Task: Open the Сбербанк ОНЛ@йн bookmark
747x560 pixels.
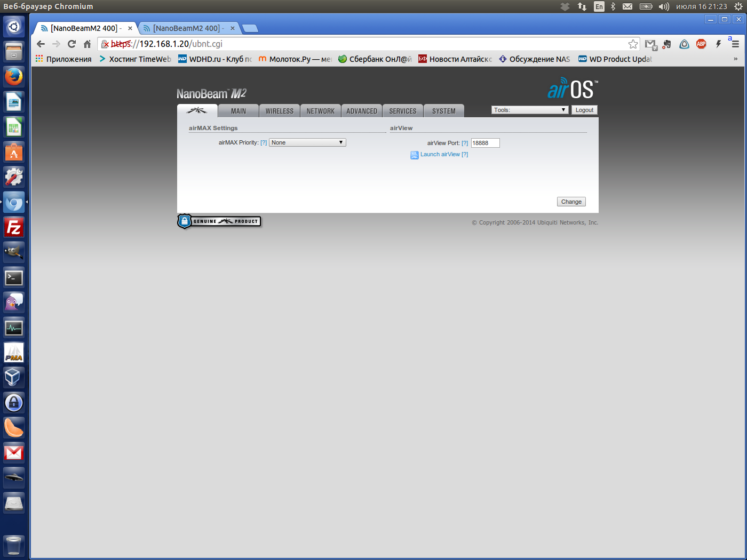Action: (x=375, y=59)
